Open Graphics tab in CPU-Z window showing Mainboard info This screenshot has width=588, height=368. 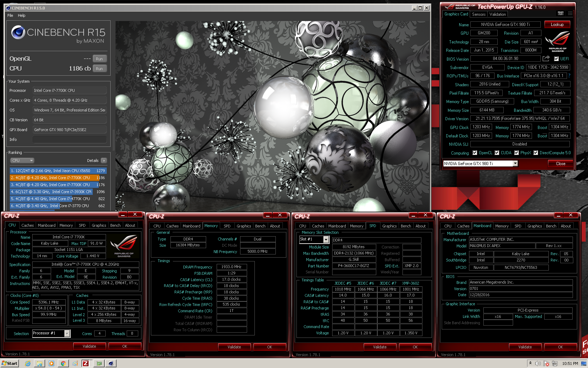pos(535,226)
